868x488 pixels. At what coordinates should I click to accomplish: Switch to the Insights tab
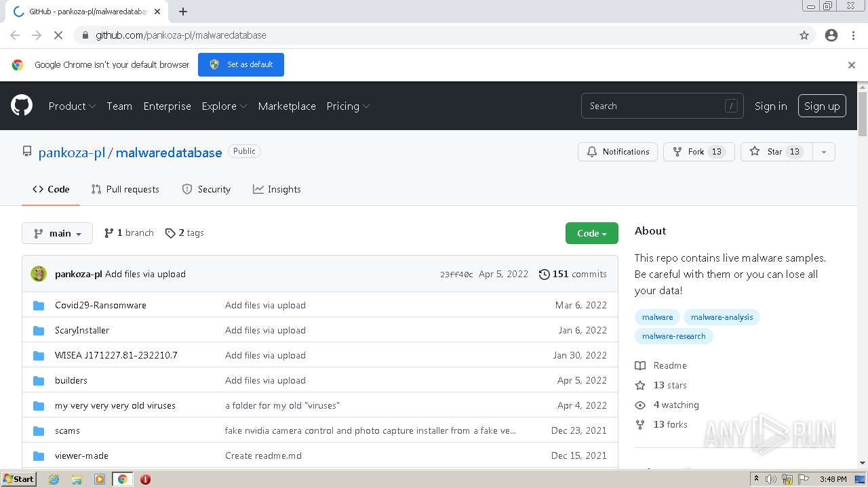(277, 189)
